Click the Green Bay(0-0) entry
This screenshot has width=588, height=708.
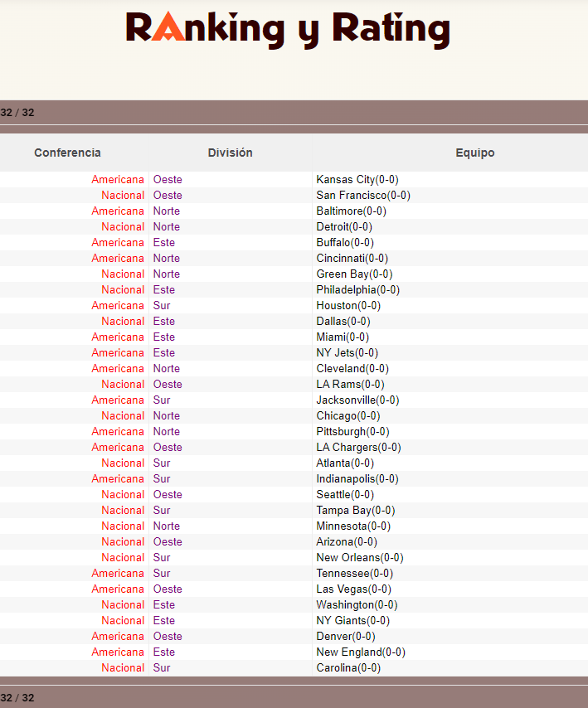(354, 274)
